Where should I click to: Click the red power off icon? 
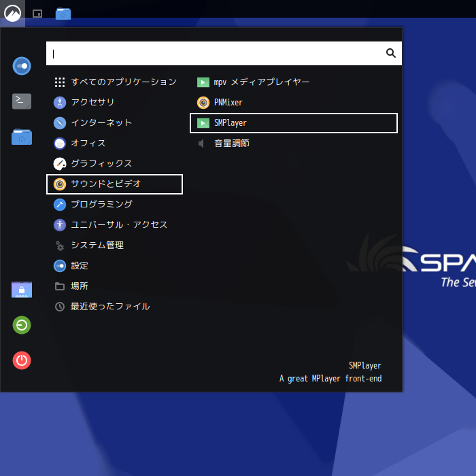tap(22, 360)
